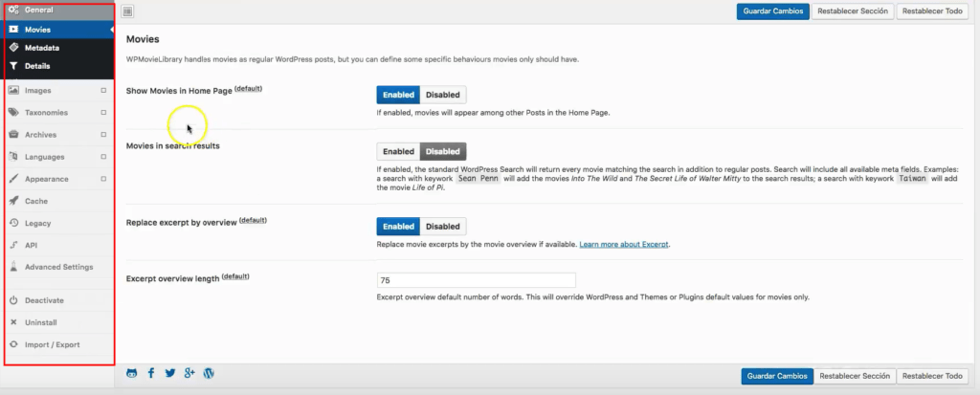Image resolution: width=980 pixels, height=395 pixels.
Task: Click the Archives box icon
Action: [13, 134]
